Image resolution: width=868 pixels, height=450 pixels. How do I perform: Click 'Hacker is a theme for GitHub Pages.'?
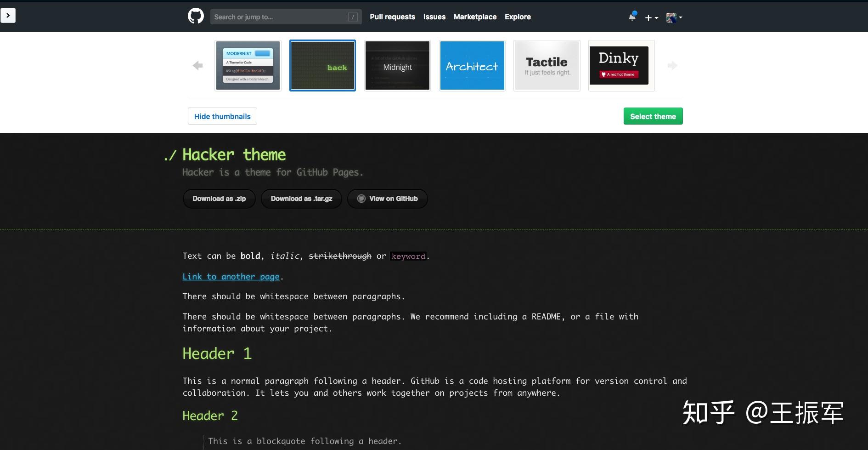coord(273,172)
